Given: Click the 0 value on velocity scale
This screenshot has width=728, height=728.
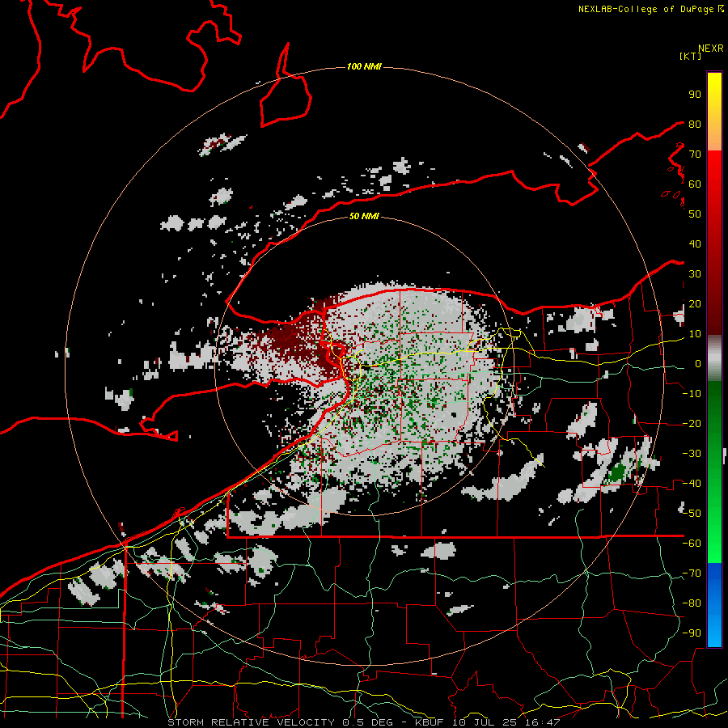Looking at the screenshot, I should click(x=698, y=363).
